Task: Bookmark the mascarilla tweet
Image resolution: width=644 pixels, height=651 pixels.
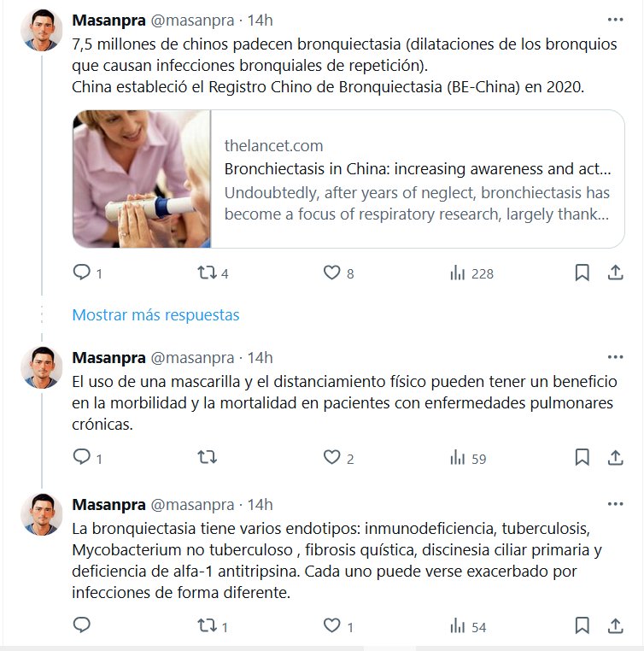Action: [x=582, y=458]
